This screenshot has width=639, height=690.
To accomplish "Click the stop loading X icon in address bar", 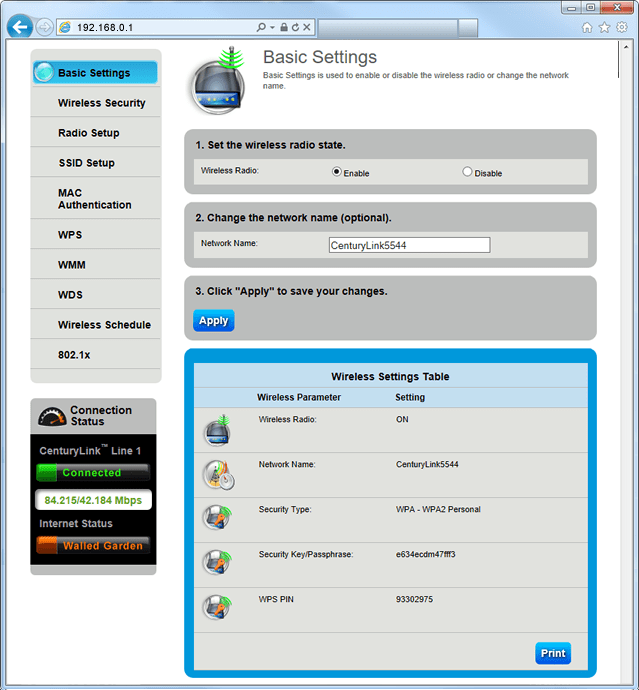I will (x=307, y=27).
